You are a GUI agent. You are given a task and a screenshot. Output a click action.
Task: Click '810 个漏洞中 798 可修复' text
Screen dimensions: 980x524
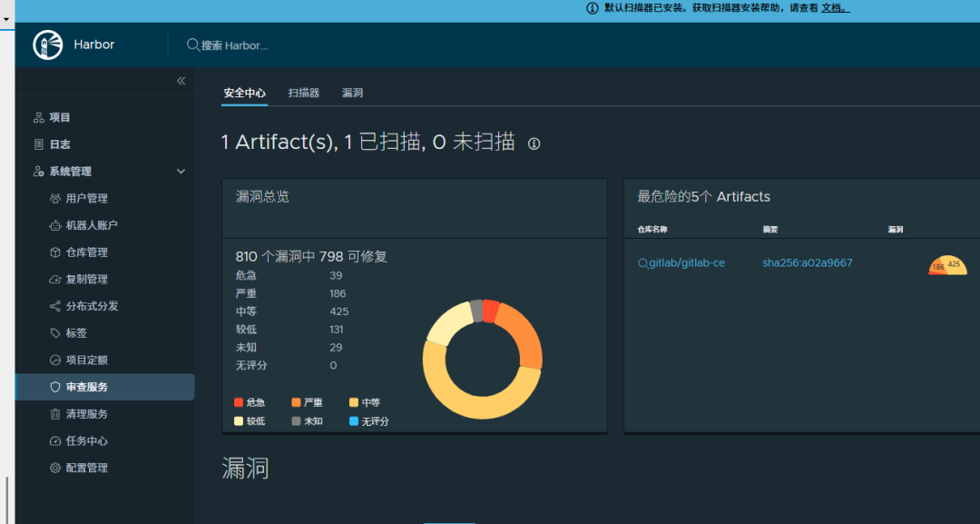[311, 256]
